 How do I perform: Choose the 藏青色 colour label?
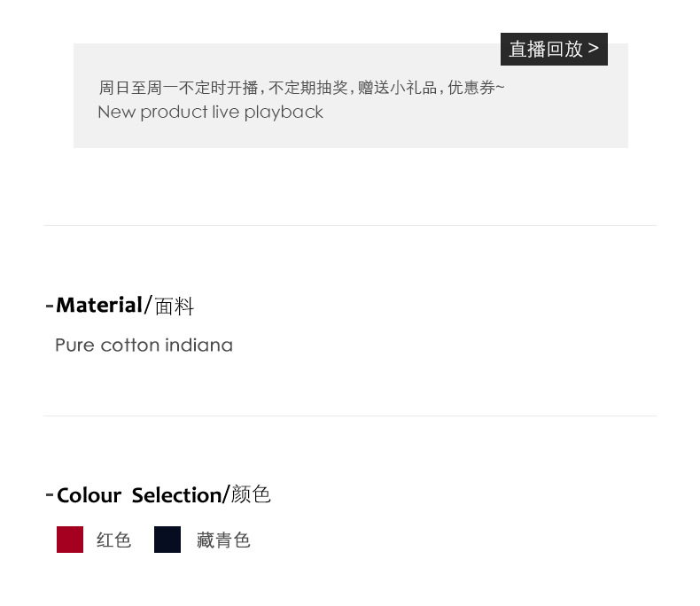tap(223, 540)
